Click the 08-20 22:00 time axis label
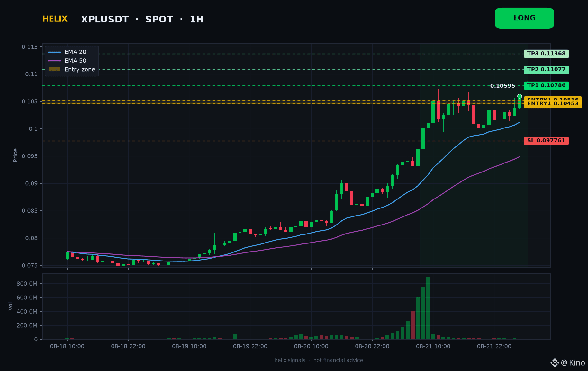Screen dimensions: 588x371 (x=372, y=346)
